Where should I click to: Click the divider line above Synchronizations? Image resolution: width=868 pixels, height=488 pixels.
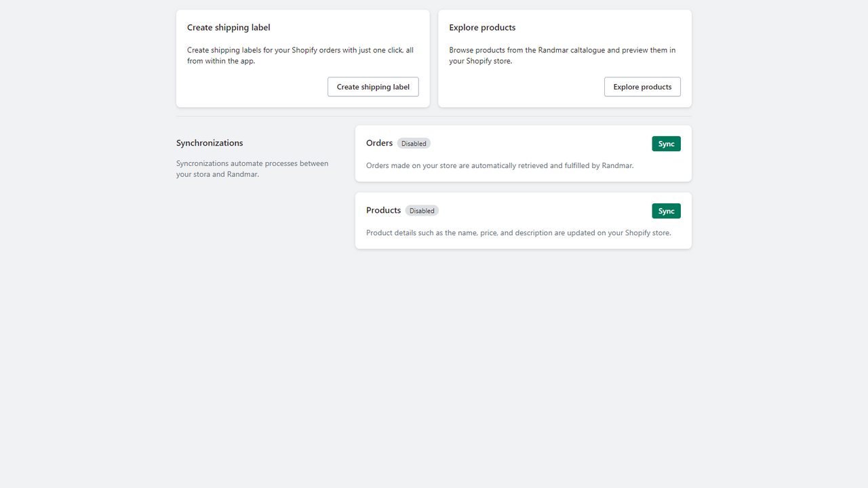coord(434,116)
